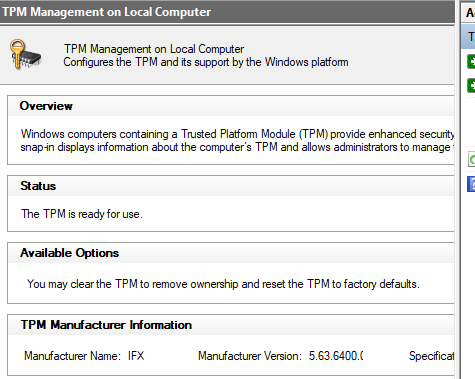
Task: Click the 'Manufacturer Name:' label
Action: tap(72, 356)
